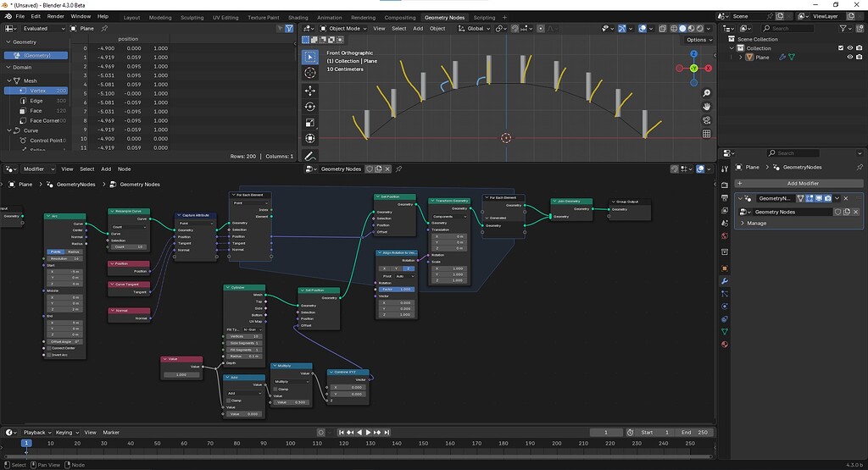Toggle Collection exclude checkbox in outliner
868x470 pixels.
(x=841, y=48)
